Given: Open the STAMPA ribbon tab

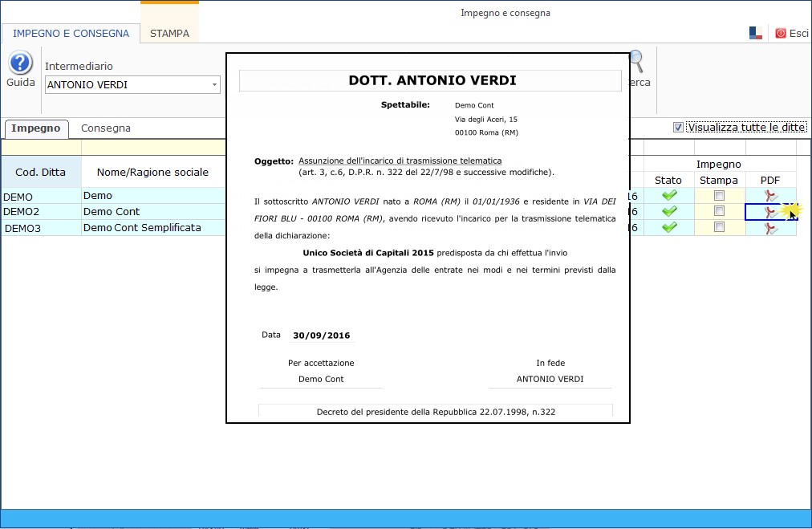Looking at the screenshot, I should click(169, 34).
